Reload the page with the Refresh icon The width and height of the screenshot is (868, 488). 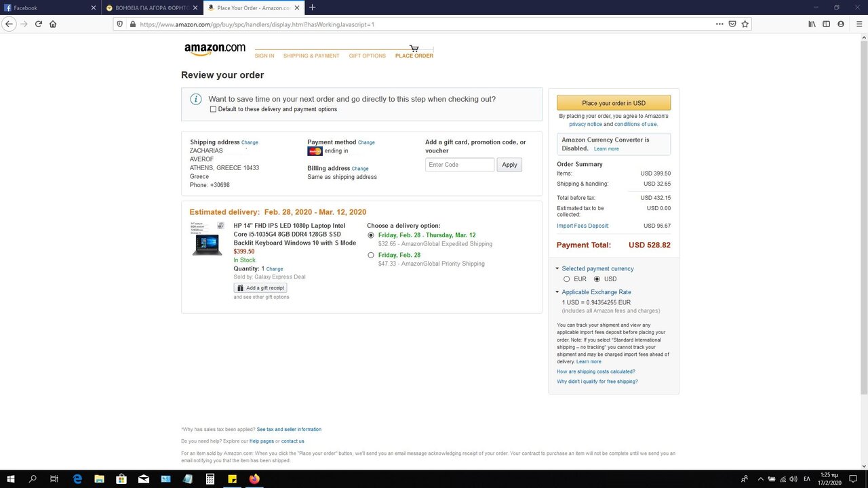(39, 24)
